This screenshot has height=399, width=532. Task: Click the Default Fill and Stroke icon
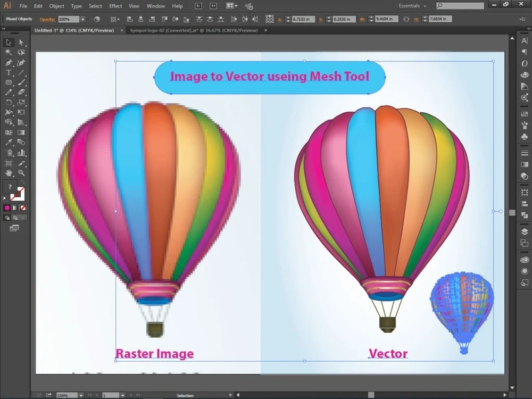tap(5, 199)
